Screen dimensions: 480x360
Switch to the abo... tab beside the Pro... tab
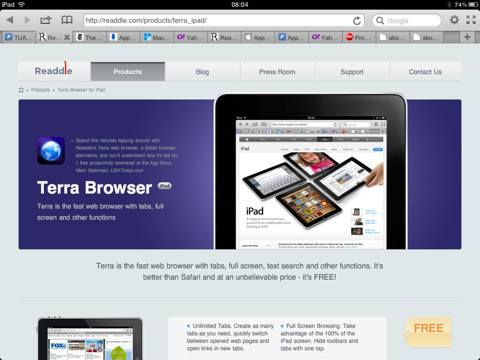(x=393, y=37)
